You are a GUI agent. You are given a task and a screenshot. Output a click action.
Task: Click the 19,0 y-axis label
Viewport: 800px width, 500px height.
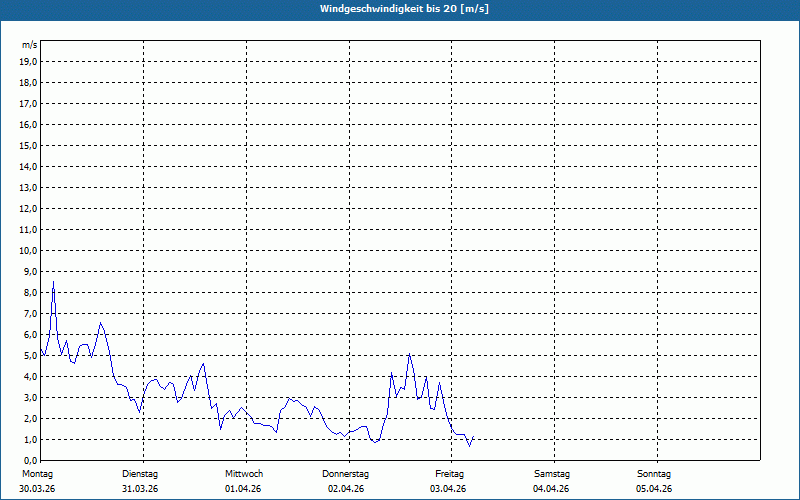[29, 61]
